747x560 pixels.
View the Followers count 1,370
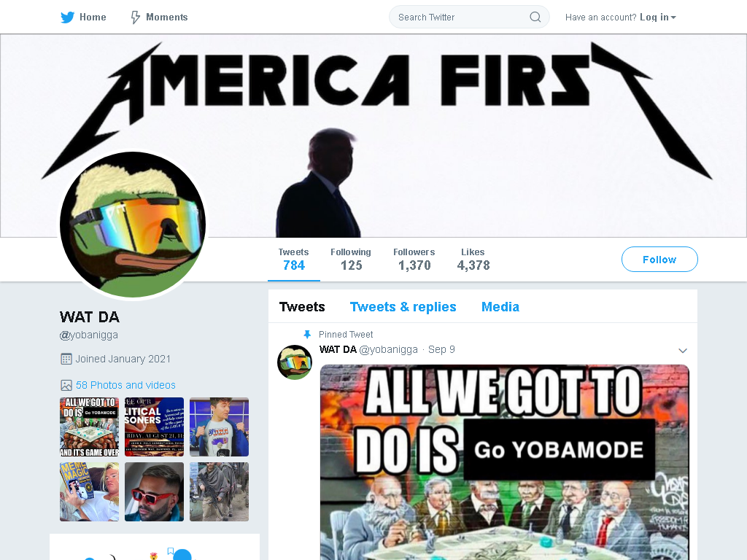click(x=414, y=260)
